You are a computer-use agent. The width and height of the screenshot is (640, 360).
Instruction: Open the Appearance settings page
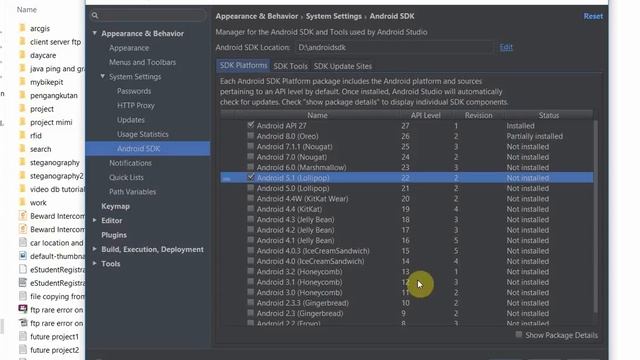(x=129, y=48)
